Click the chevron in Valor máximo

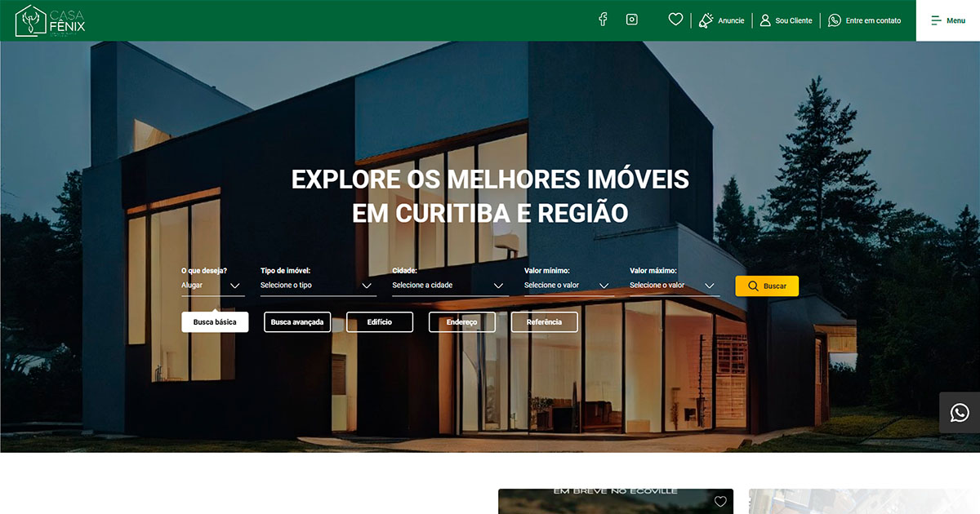(x=710, y=286)
